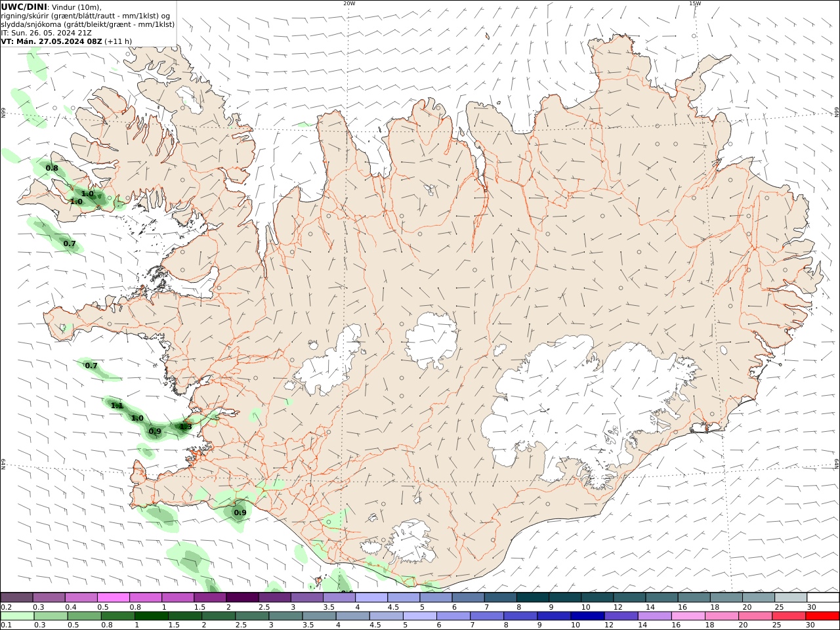
Task: Pick the light pink 16–18 rain swatch
Action: (688, 616)
